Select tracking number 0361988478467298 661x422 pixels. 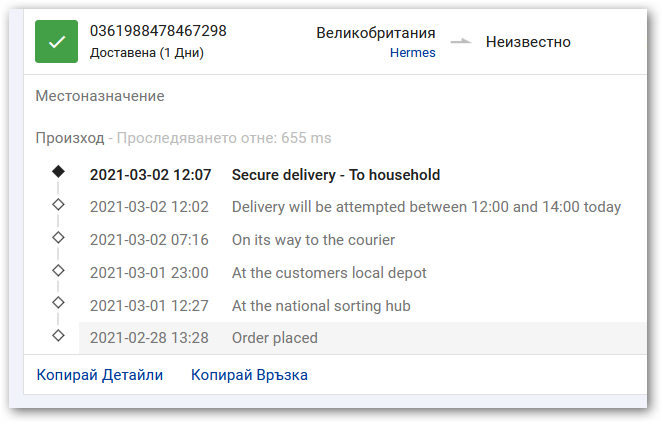click(x=158, y=31)
